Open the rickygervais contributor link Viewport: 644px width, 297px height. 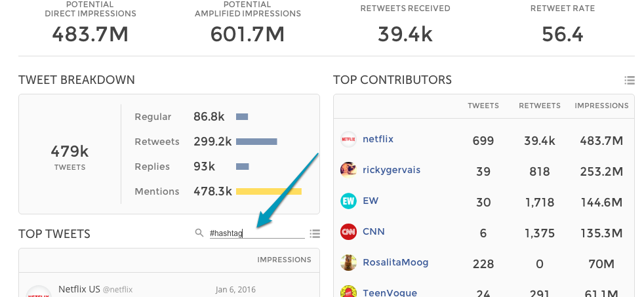(x=392, y=170)
